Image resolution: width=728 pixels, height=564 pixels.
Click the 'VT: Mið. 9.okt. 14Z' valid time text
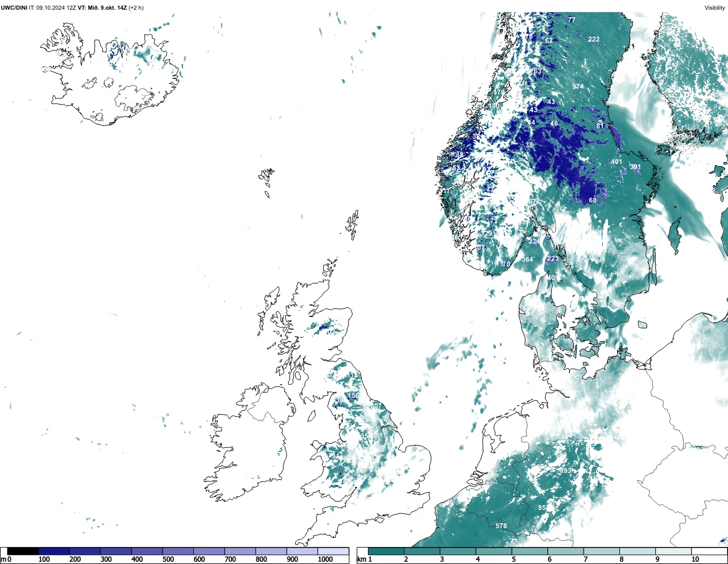102,7
